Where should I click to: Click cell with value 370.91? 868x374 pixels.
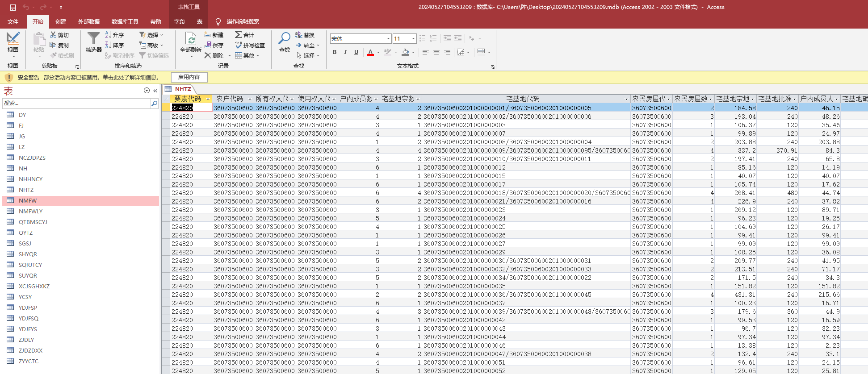777,150
